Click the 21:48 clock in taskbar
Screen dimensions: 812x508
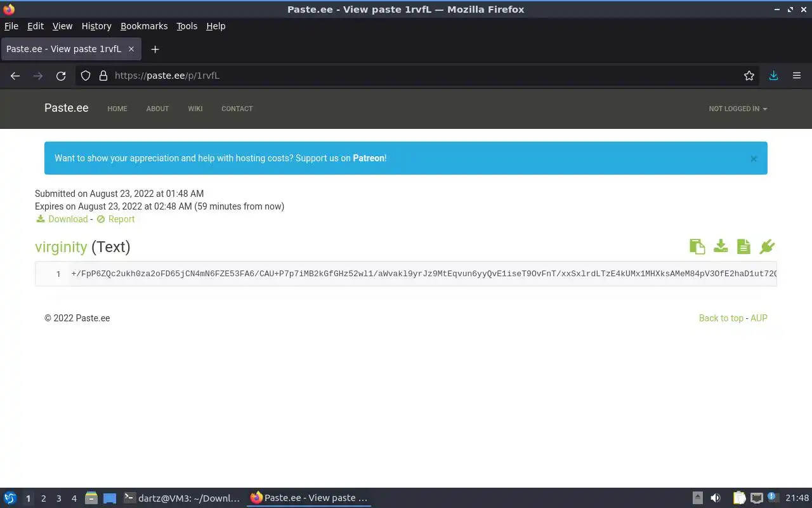coord(797,498)
